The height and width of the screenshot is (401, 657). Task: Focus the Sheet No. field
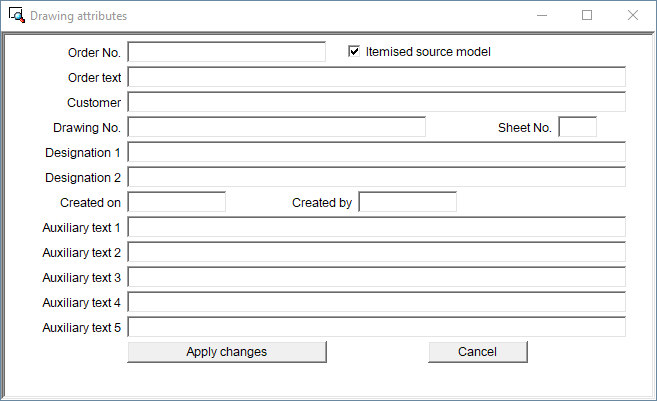[577, 127]
